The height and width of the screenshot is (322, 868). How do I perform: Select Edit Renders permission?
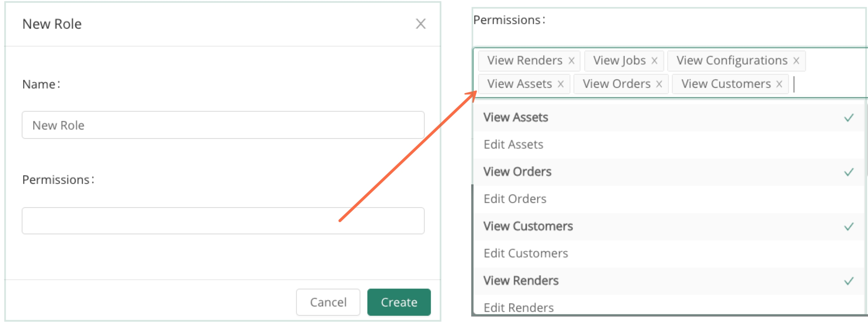[519, 307]
